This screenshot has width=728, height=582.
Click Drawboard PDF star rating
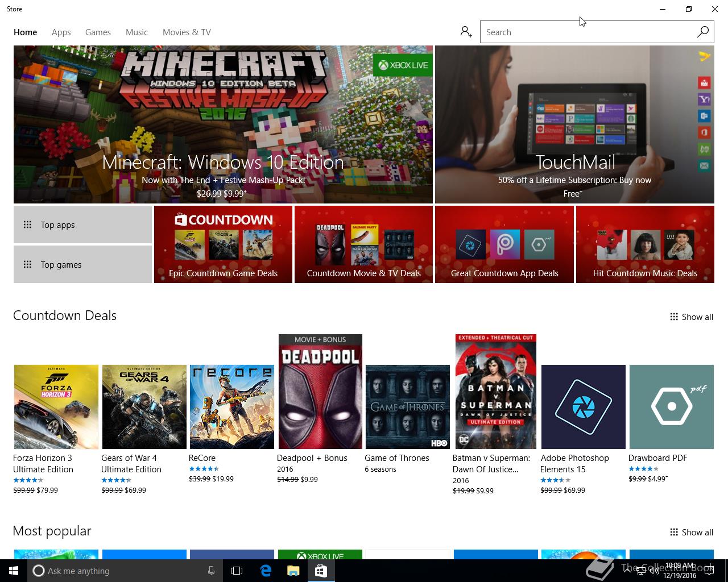pyautogui.click(x=643, y=469)
